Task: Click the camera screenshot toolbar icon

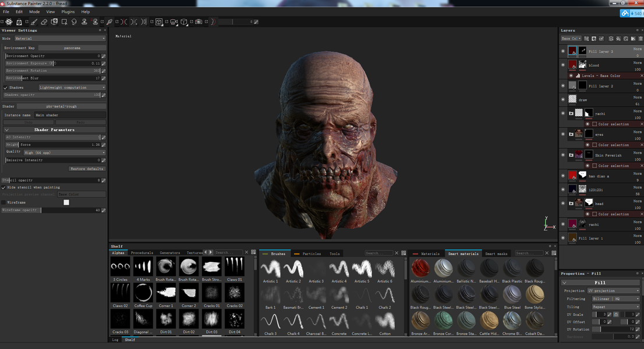Action: (199, 22)
